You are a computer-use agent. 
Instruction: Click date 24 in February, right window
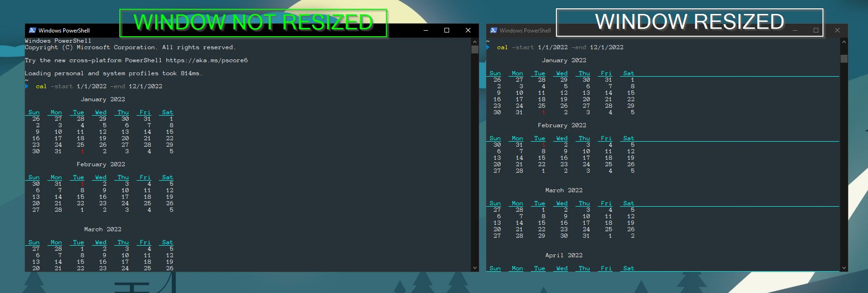[x=586, y=164]
